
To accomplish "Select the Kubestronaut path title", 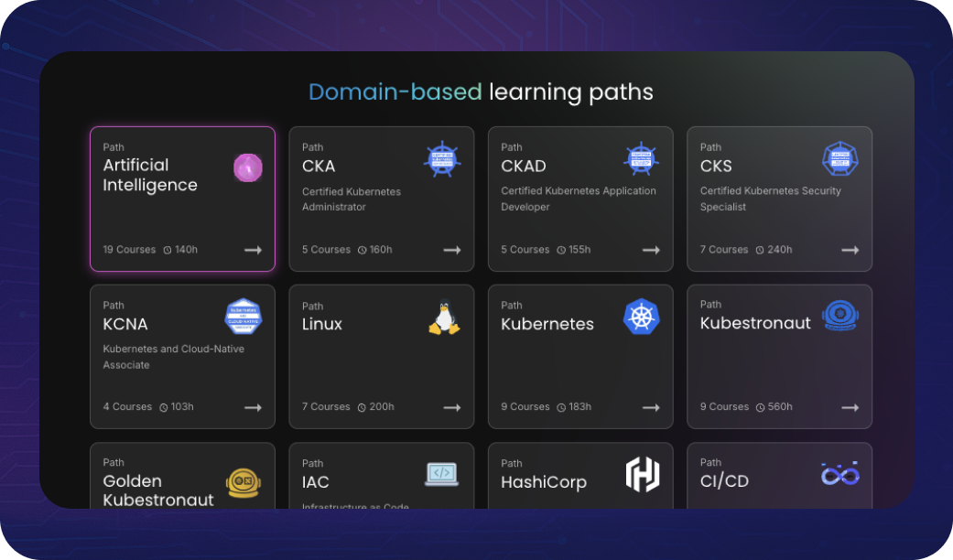I will 755,322.
